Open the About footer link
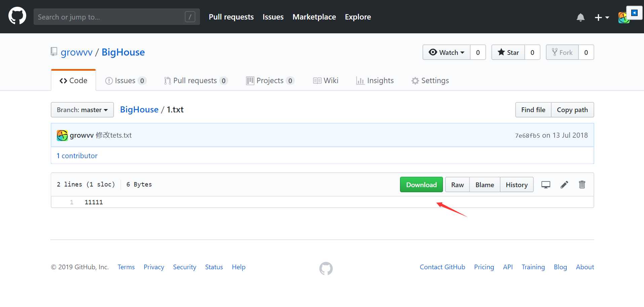 coord(585,267)
